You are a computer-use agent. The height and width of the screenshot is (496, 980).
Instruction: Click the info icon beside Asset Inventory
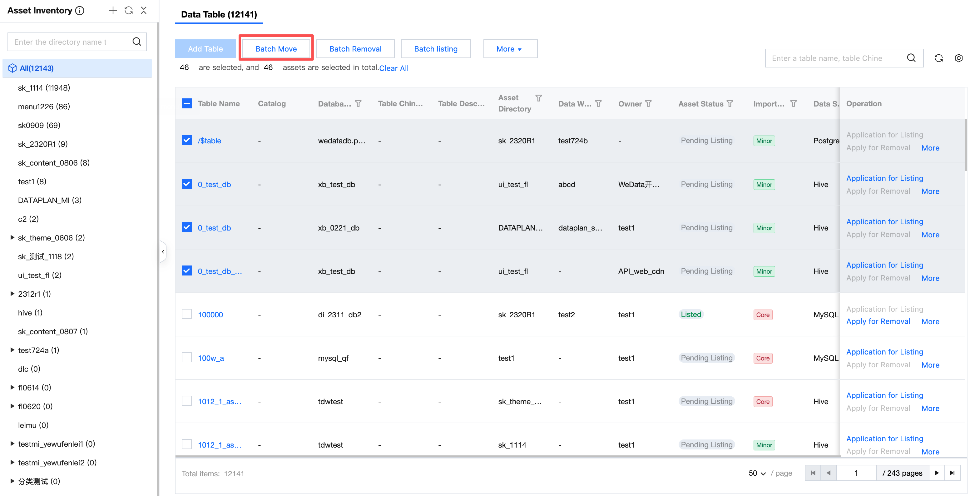(x=80, y=11)
